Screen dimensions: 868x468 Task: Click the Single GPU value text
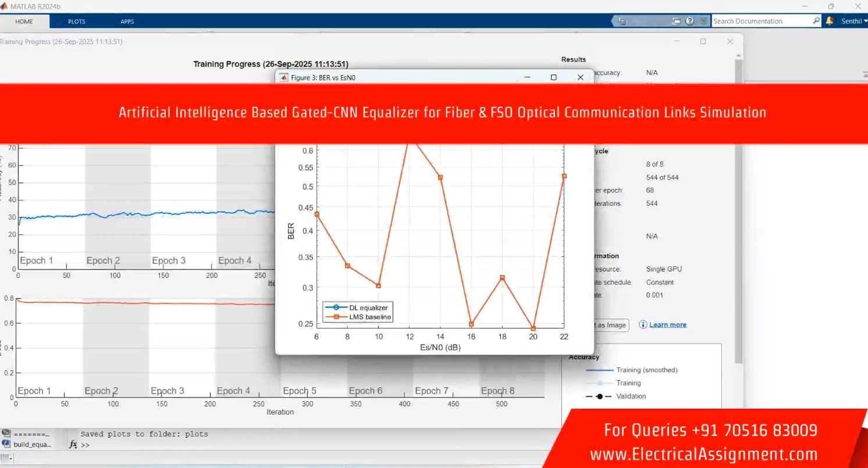tap(664, 269)
